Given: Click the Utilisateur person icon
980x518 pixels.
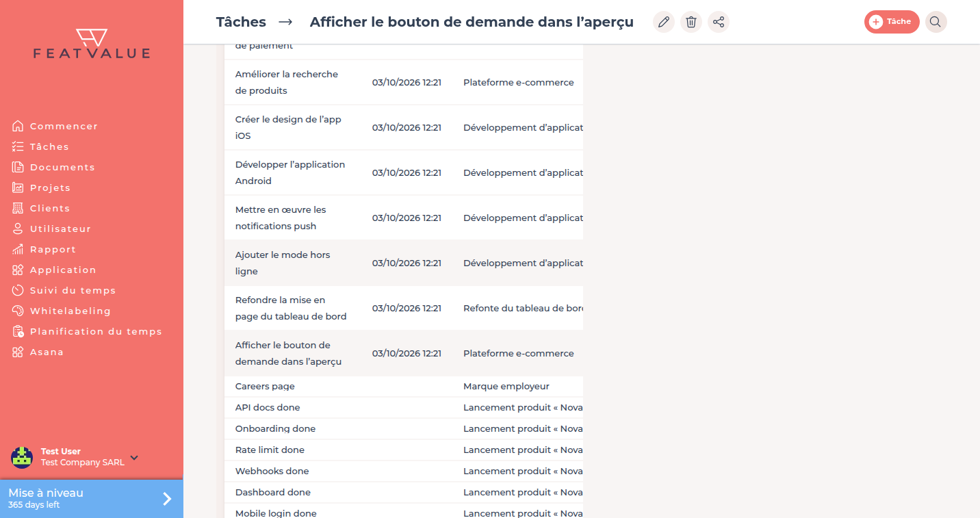Looking at the screenshot, I should point(18,229).
